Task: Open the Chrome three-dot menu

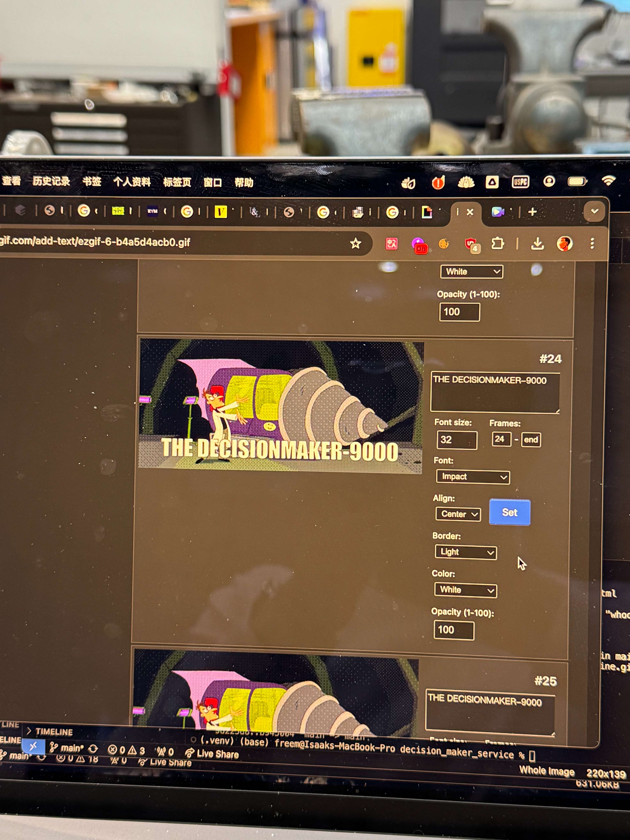Action: point(592,243)
